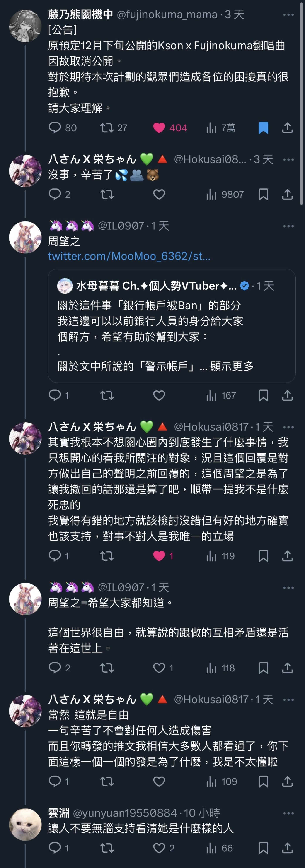Remove bookmark from fujinokuma_mama's tweet

coord(263,128)
